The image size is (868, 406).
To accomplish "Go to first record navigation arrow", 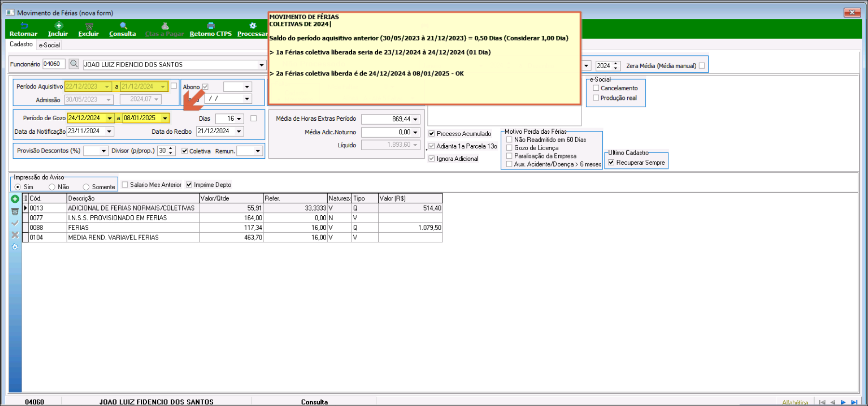I will 822,402.
